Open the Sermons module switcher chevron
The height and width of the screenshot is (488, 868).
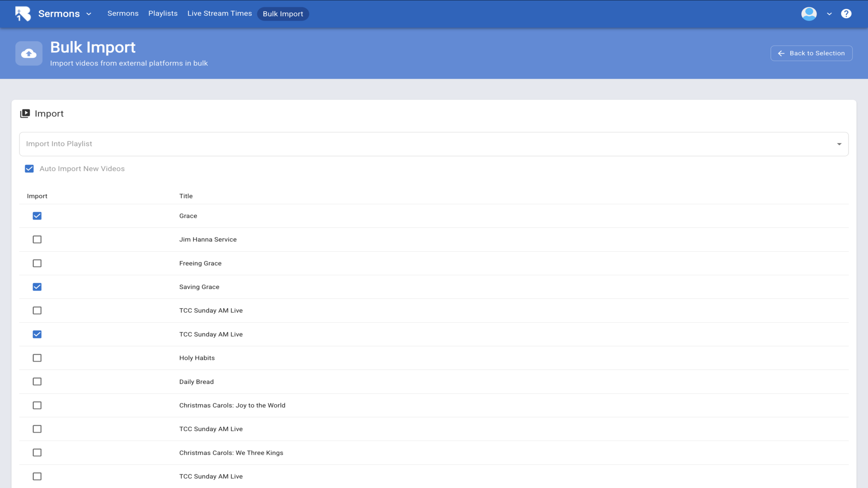(x=89, y=14)
